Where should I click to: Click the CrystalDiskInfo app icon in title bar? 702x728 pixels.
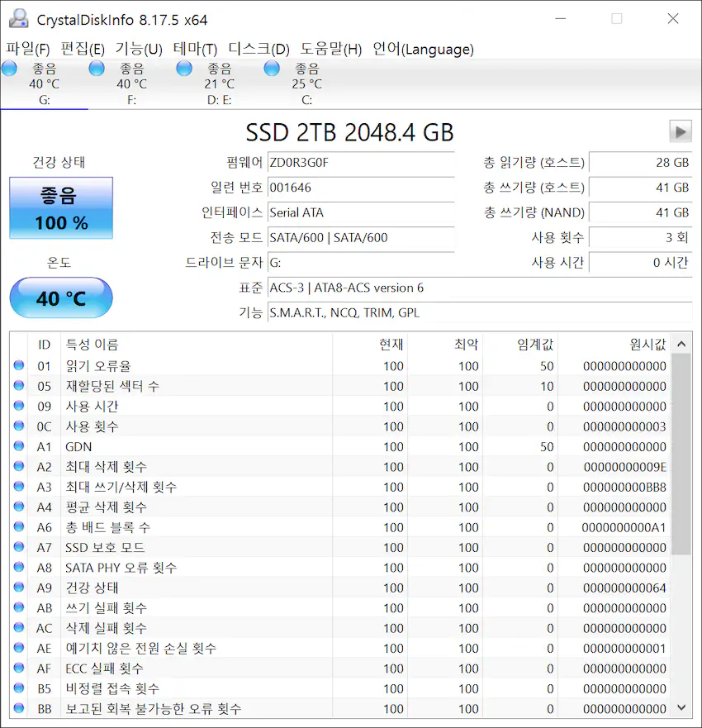[19, 19]
